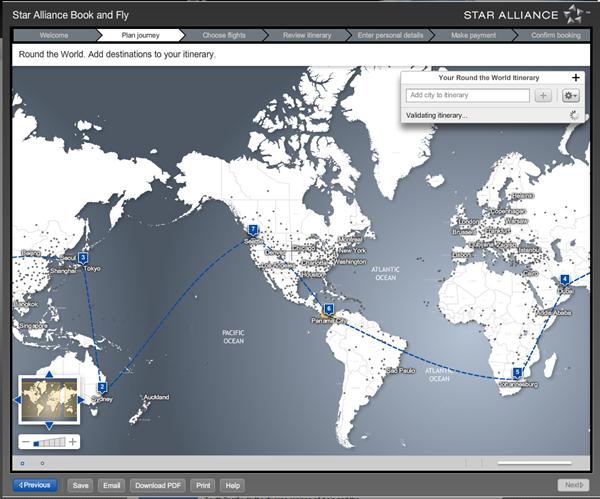
Task: Click the Auckland city label
Action: click(x=156, y=397)
